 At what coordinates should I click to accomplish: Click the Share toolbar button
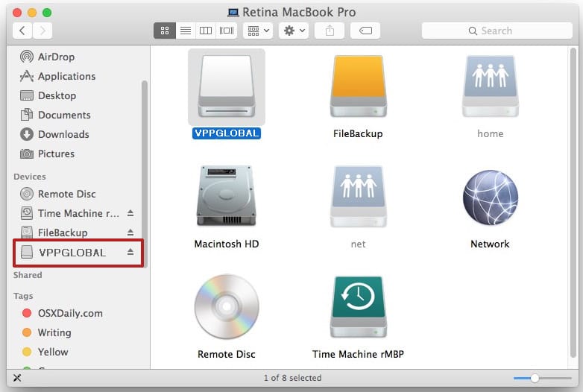[330, 31]
